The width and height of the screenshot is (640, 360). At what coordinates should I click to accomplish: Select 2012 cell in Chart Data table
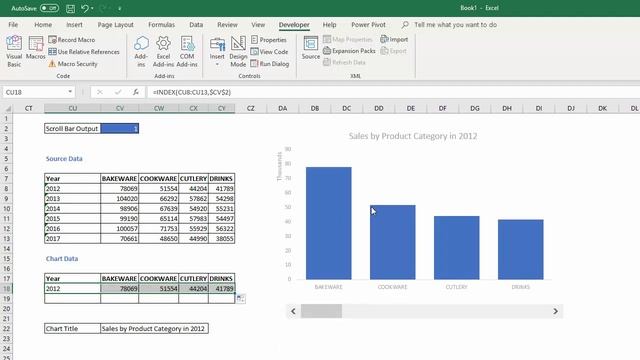(72, 289)
